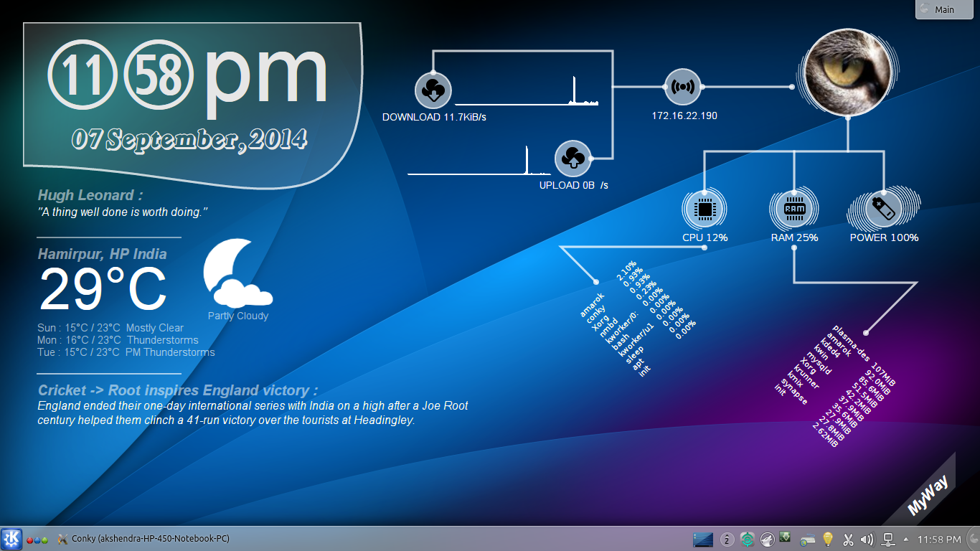Click the Tue forecast row "PM Thunderstorms"
This screenshot has width=980, height=551.
pos(126,352)
